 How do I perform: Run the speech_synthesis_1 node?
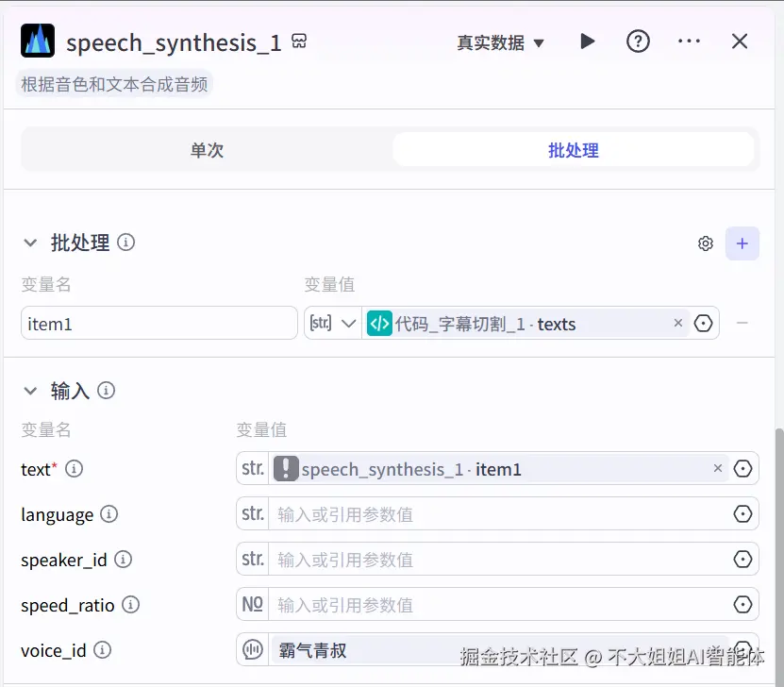587,42
